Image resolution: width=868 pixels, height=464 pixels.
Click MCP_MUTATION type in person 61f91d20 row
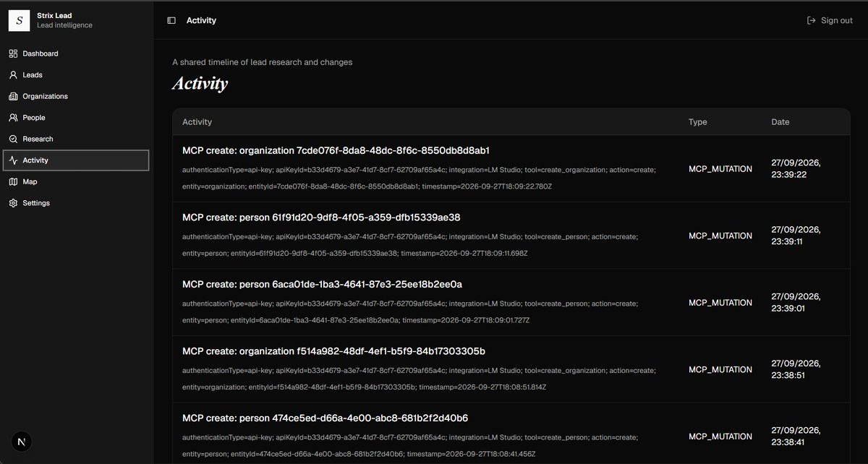(x=720, y=236)
